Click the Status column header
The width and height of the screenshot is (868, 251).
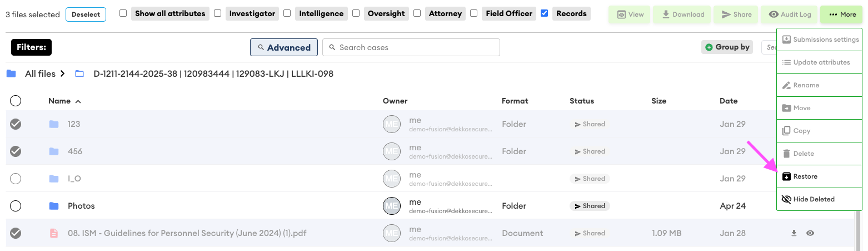pos(582,101)
